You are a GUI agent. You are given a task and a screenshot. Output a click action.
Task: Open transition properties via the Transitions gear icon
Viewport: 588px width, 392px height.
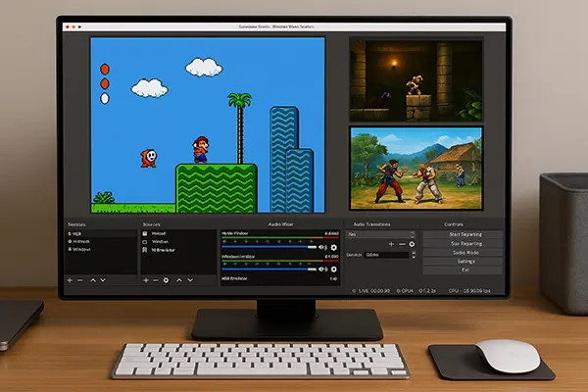tap(412, 244)
